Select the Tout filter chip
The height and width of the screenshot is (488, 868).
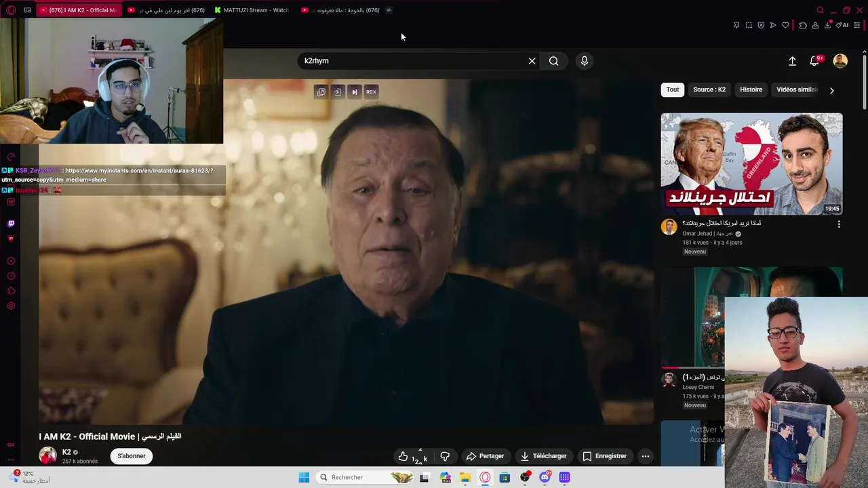coord(673,89)
